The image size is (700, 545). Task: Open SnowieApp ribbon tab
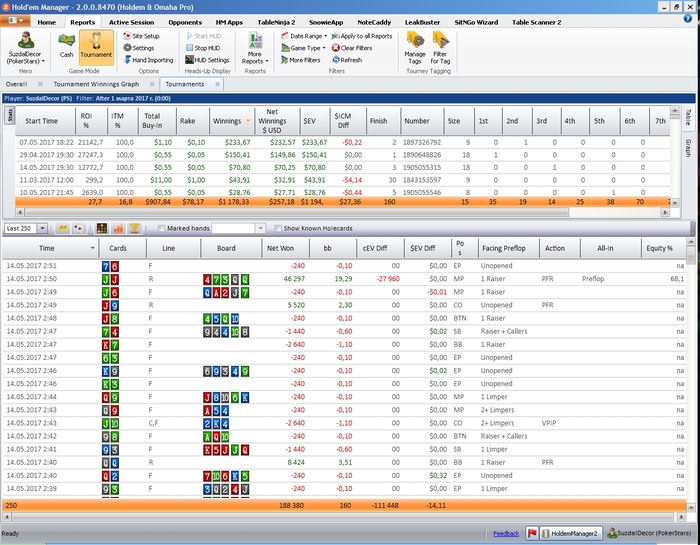[326, 22]
